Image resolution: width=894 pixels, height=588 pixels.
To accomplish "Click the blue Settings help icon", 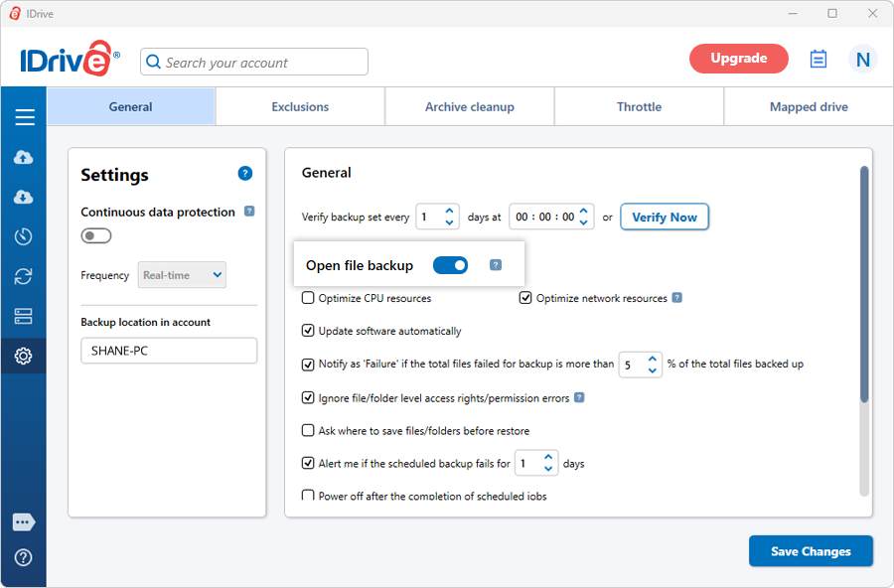I will 245,174.
